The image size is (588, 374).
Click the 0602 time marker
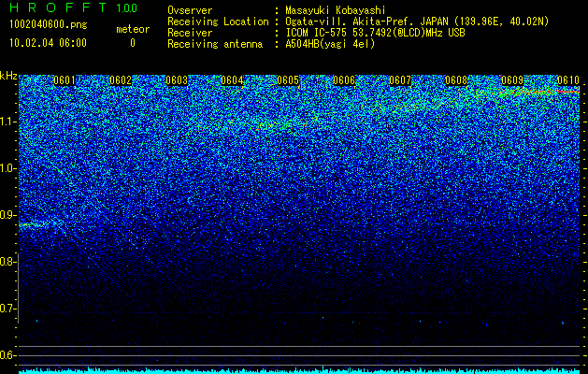pyautogui.click(x=121, y=80)
